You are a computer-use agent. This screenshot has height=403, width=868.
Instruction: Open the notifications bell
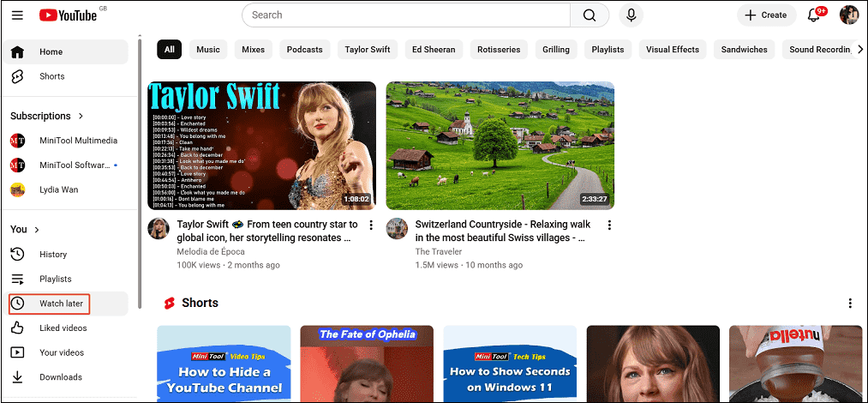tap(814, 15)
